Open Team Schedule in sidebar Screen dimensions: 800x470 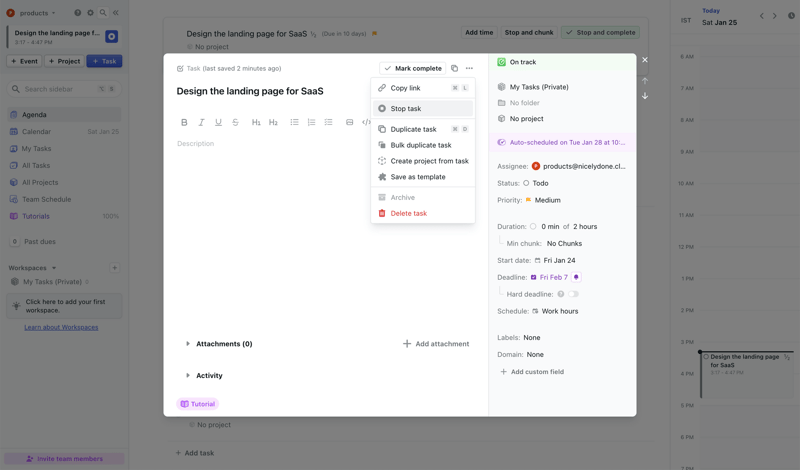[64, 200]
